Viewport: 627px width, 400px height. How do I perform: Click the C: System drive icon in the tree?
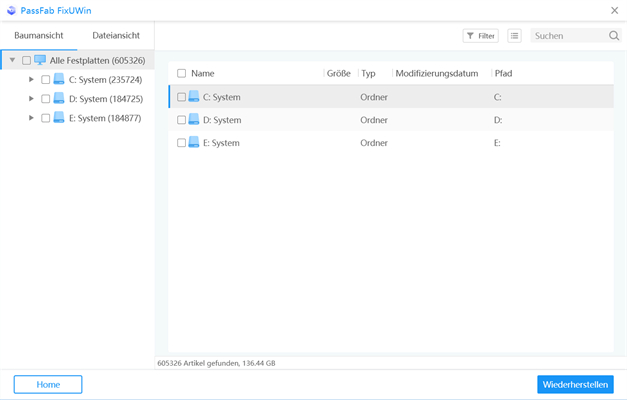59,79
